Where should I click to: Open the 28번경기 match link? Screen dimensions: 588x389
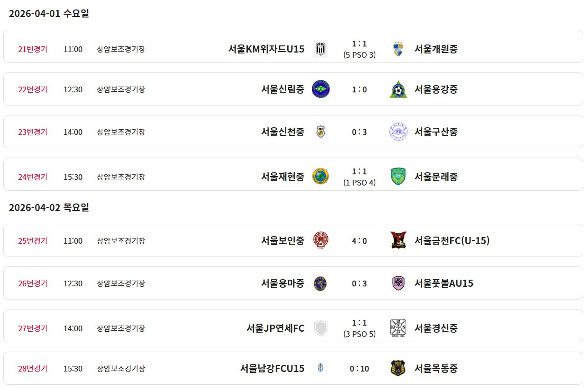coord(33,368)
